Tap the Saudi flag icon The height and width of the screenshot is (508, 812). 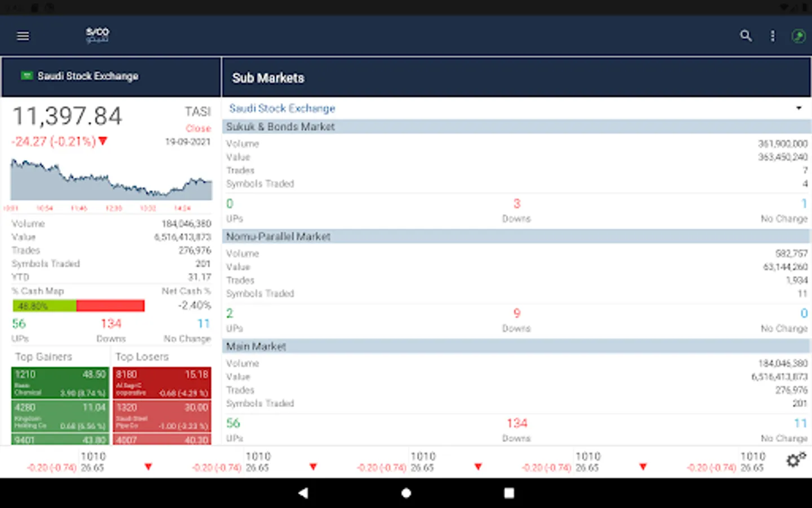27,75
